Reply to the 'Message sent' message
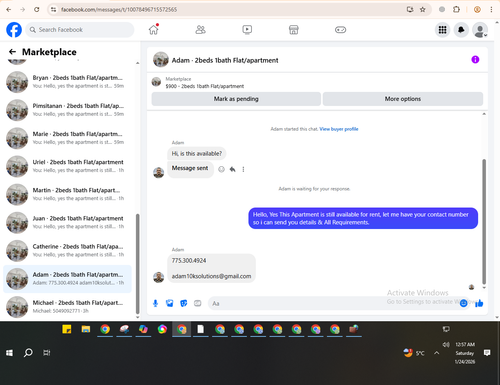This screenshot has width=500, height=385. (232, 169)
